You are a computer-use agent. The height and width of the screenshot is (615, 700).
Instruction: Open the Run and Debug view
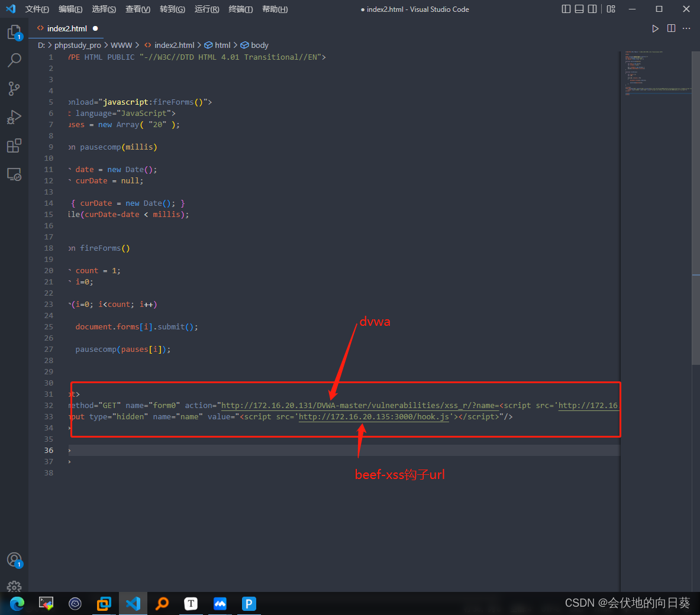pos(14,117)
